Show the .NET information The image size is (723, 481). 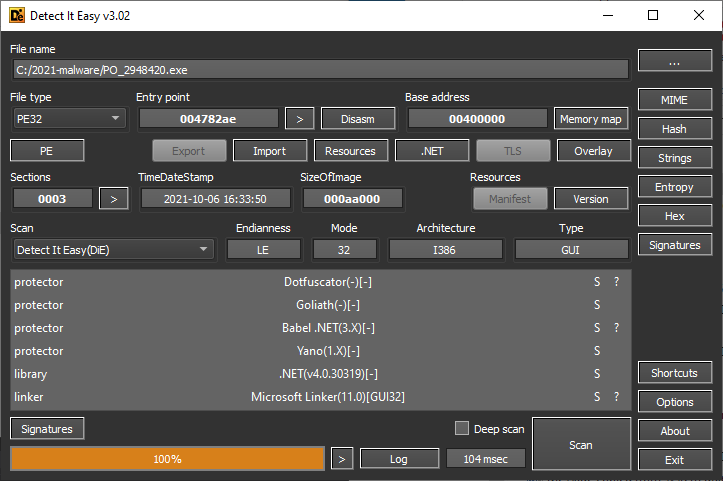(431, 151)
